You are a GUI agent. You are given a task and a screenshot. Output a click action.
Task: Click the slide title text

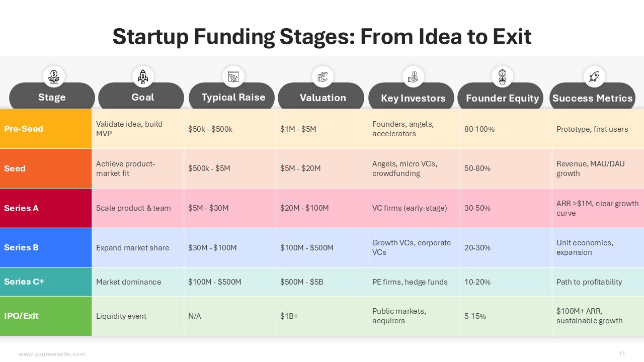point(322,37)
